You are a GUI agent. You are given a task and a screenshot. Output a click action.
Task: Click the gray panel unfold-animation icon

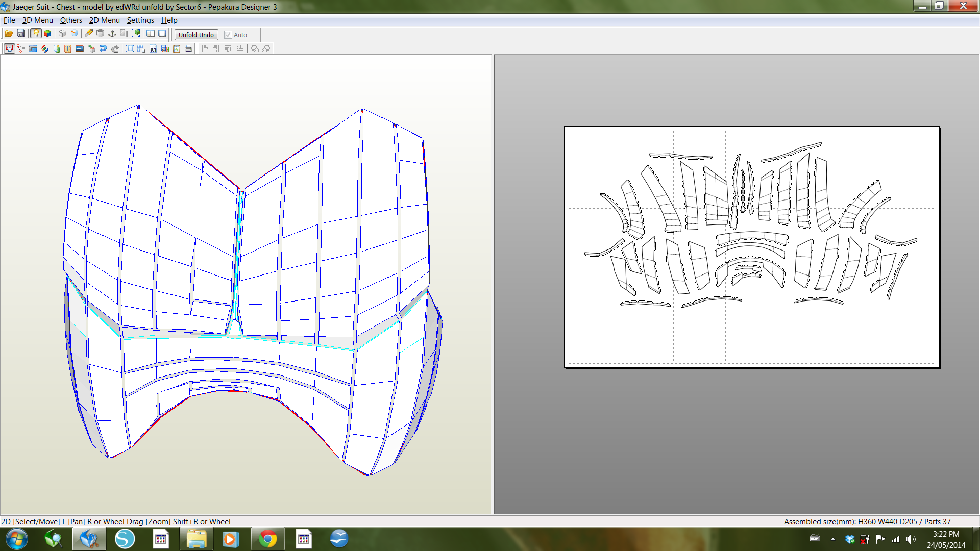124,34
